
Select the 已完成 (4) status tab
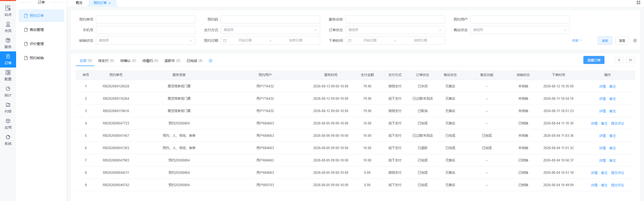(194, 61)
